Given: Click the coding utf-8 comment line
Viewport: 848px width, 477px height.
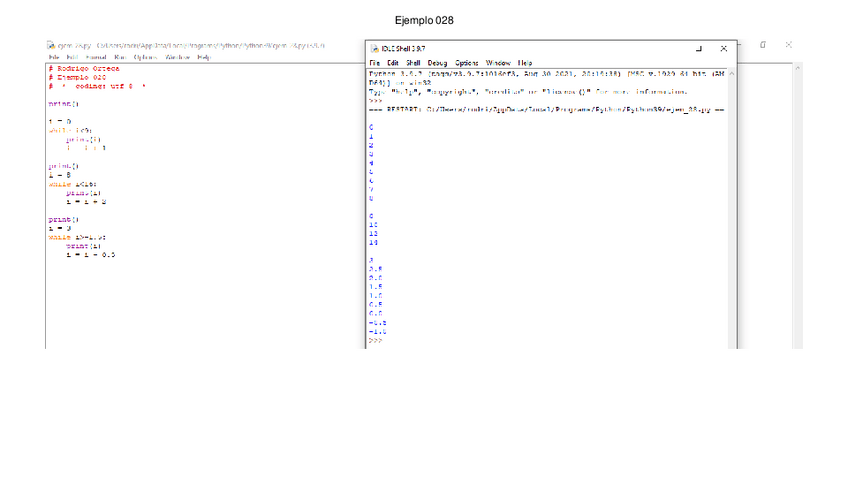Looking at the screenshot, I should 97,87.
